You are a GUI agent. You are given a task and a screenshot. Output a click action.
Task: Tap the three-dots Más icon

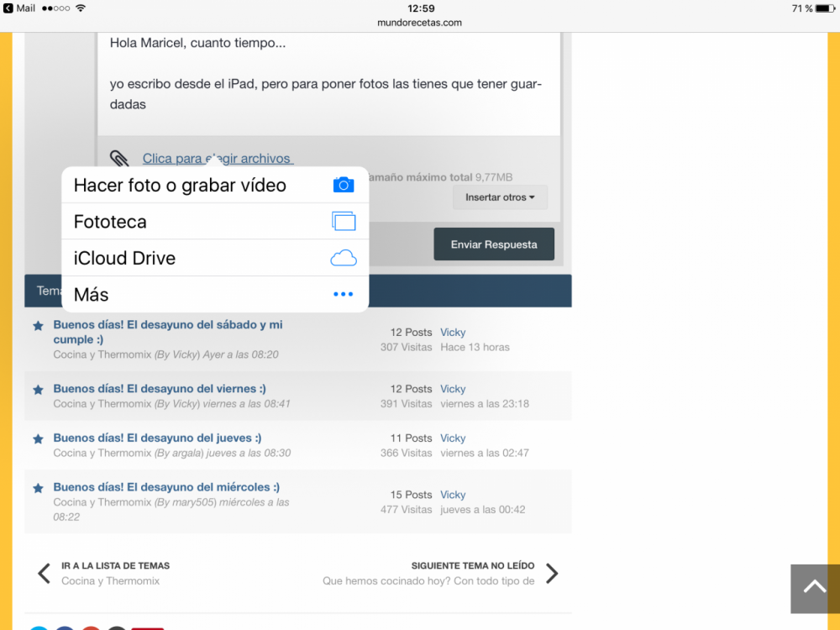[343, 294]
